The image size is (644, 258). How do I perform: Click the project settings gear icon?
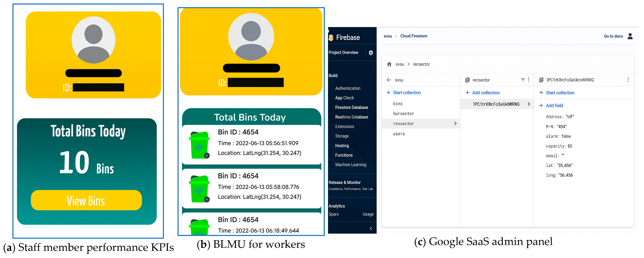point(371,53)
